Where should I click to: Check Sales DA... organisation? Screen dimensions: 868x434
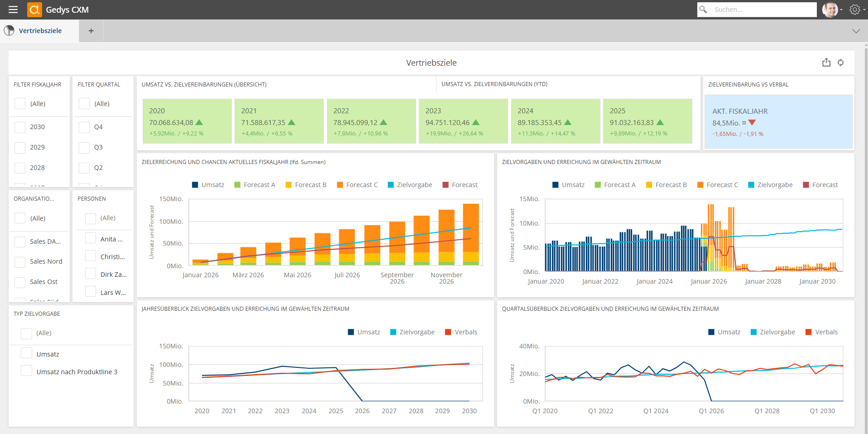(20, 242)
